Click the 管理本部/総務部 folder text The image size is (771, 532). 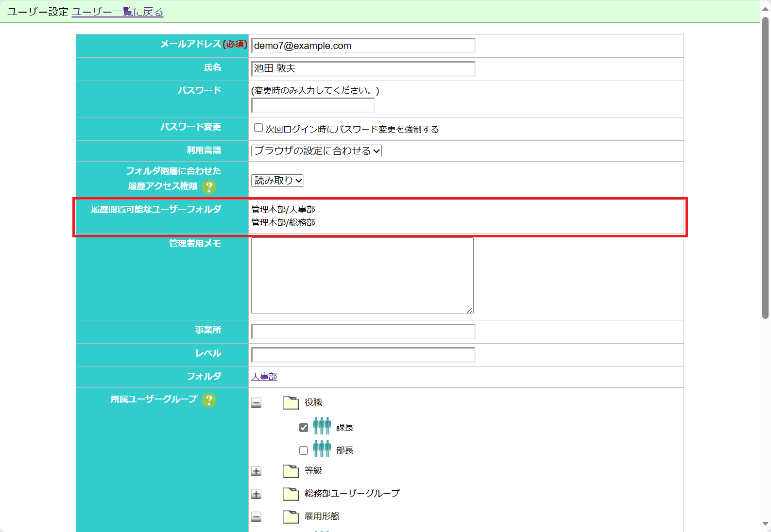[x=283, y=223]
